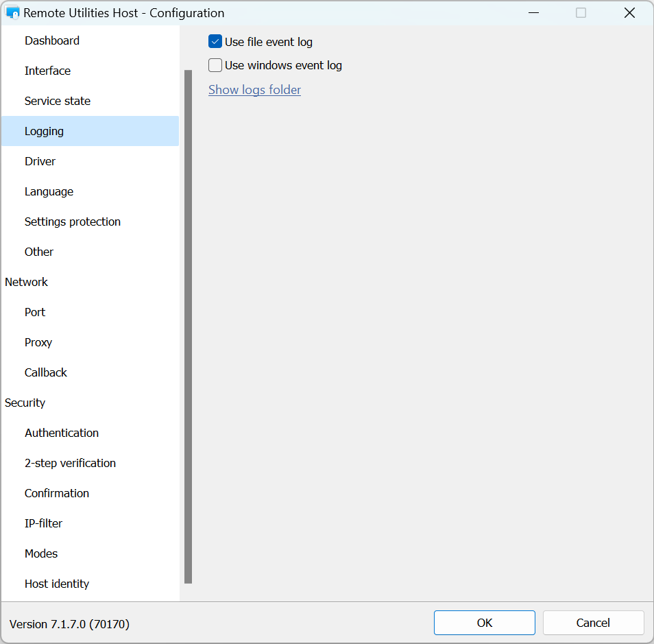The image size is (654, 644).
Task: Click the Remote Utilities app icon in title bar
Action: [x=12, y=13]
